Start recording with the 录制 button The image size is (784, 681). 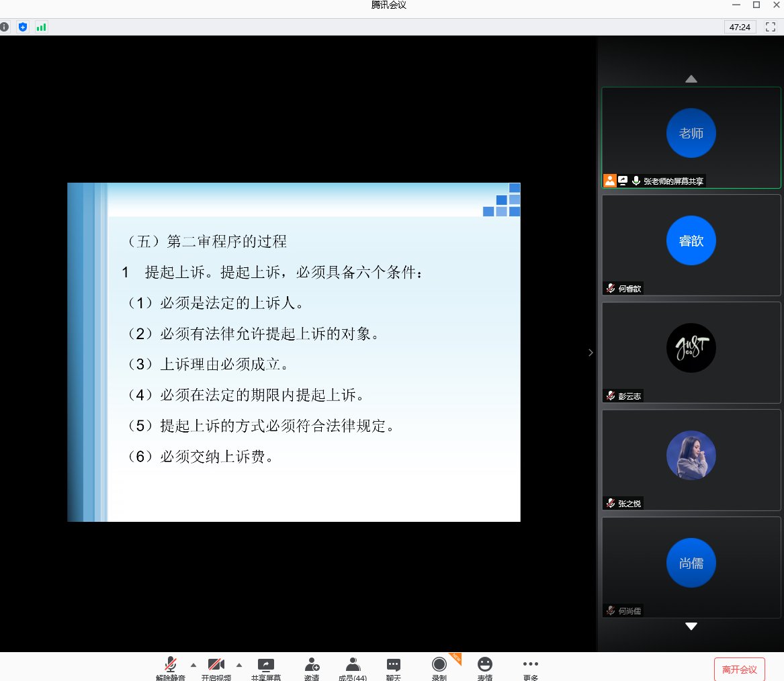tap(439, 669)
